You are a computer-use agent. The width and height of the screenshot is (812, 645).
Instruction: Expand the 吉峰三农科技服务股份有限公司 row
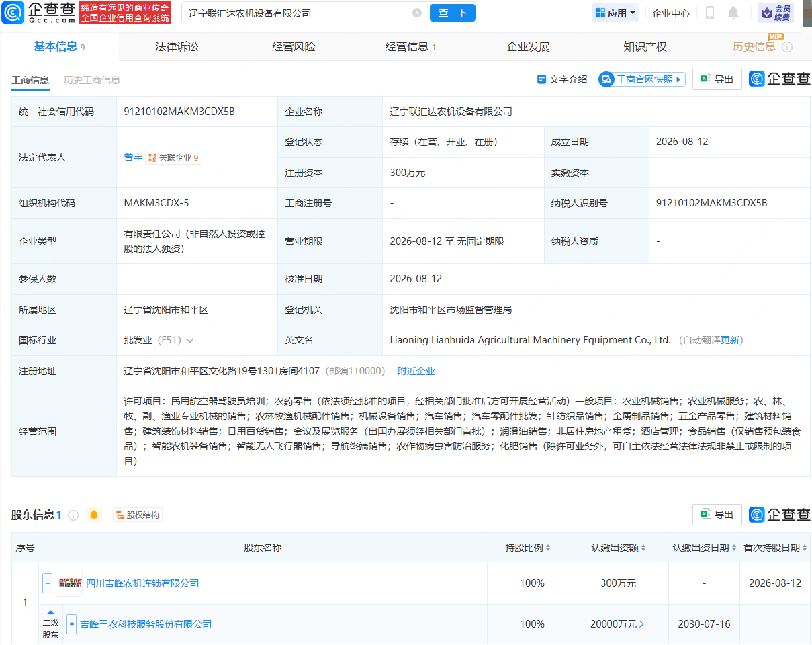pos(72,623)
